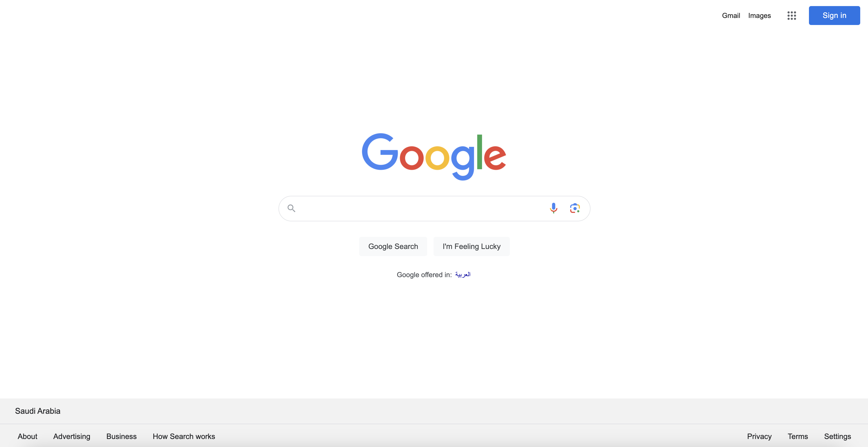Open the Gmail link
This screenshot has height=447, width=868.
click(731, 16)
